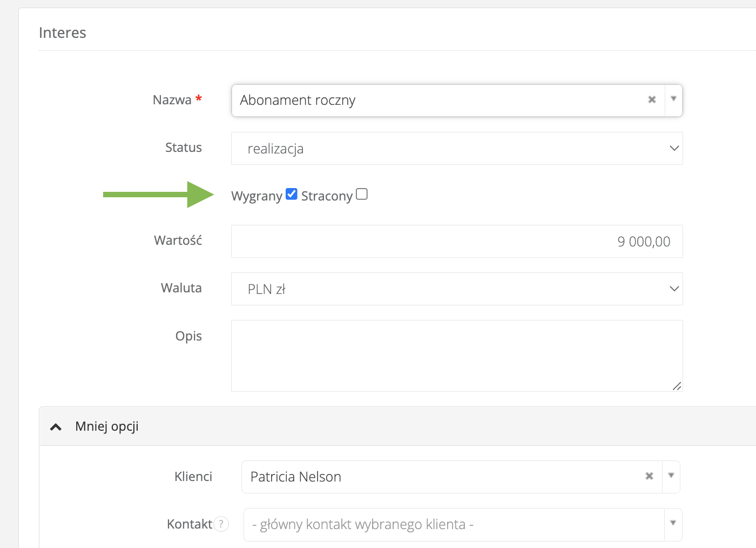The image size is (756, 548).
Task: Click the Wygrany label text
Action: (256, 196)
